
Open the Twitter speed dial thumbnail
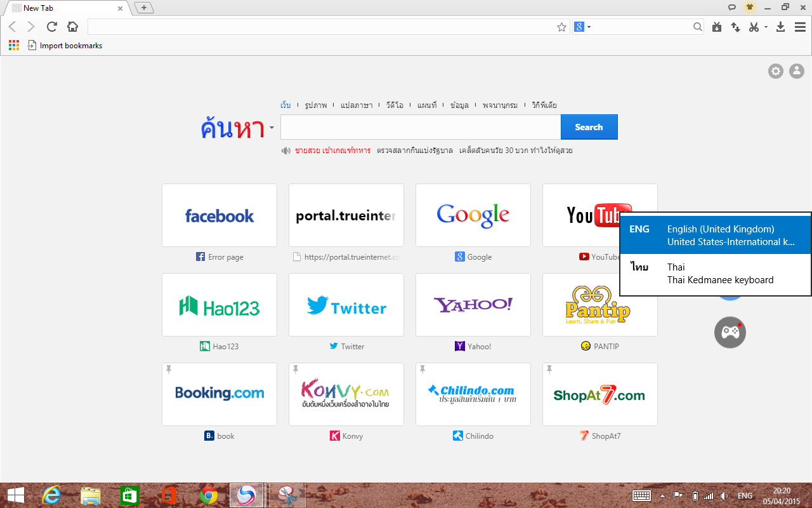click(346, 305)
